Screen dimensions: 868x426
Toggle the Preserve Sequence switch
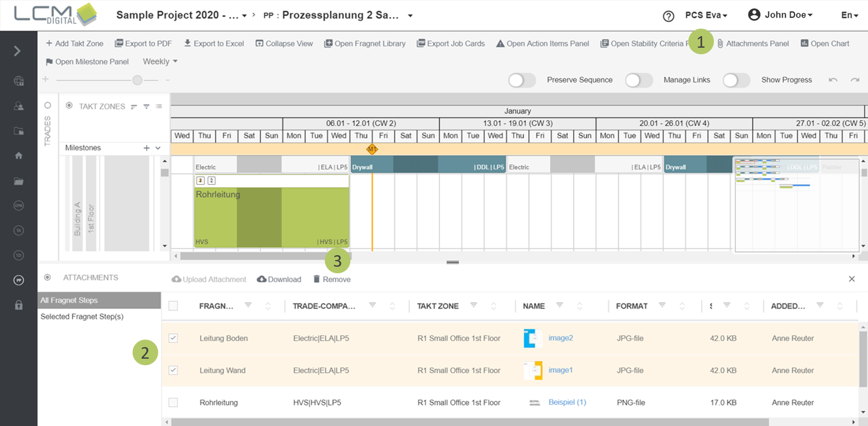point(522,80)
